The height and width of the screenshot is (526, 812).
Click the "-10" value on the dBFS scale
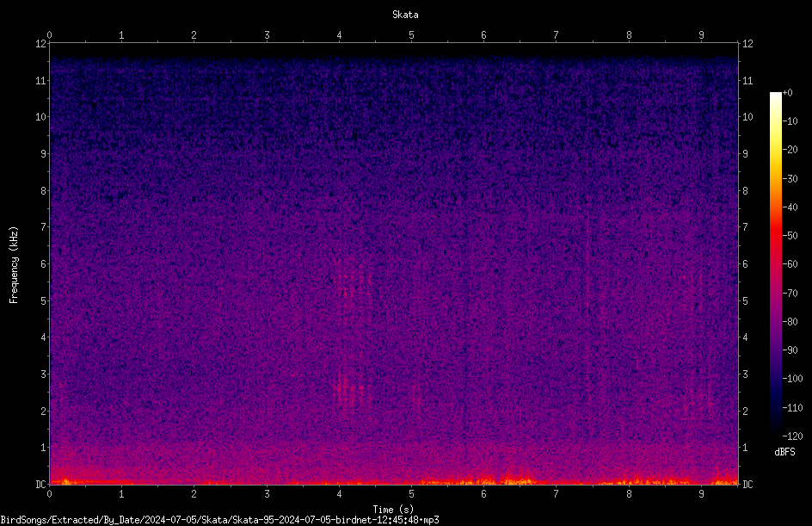coord(790,121)
